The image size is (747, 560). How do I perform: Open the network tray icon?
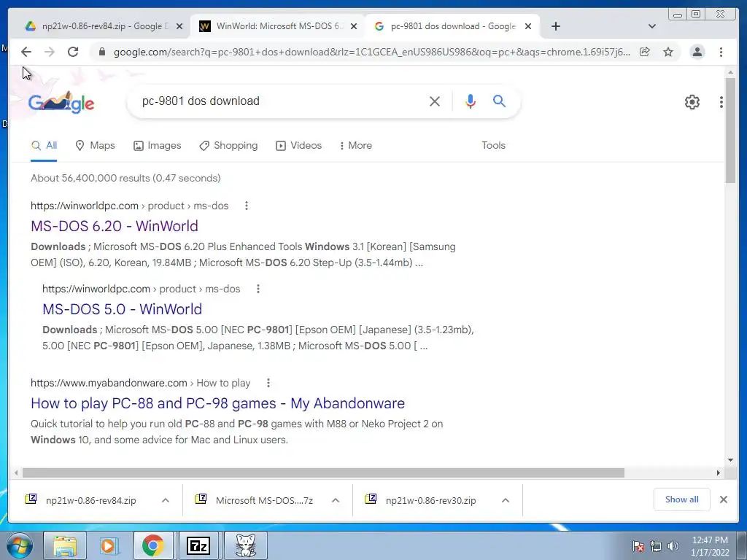point(656,546)
